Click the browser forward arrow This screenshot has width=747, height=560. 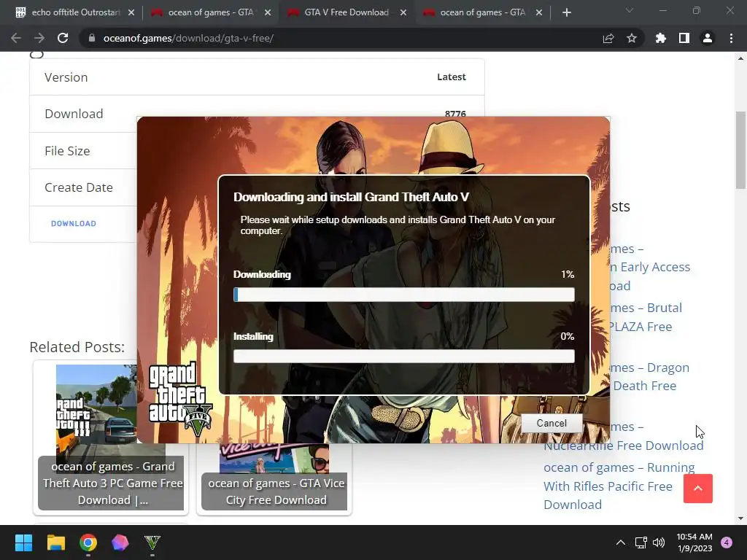39,38
